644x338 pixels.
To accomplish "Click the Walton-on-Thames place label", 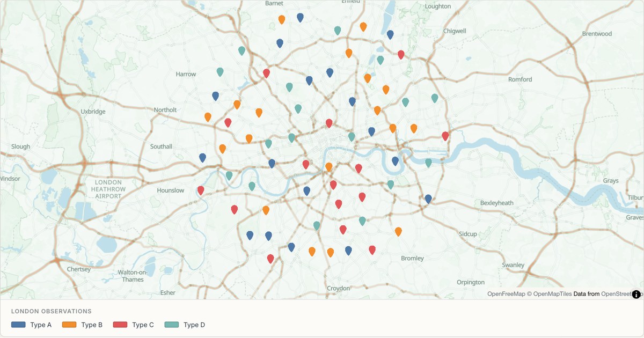I will tap(133, 276).
